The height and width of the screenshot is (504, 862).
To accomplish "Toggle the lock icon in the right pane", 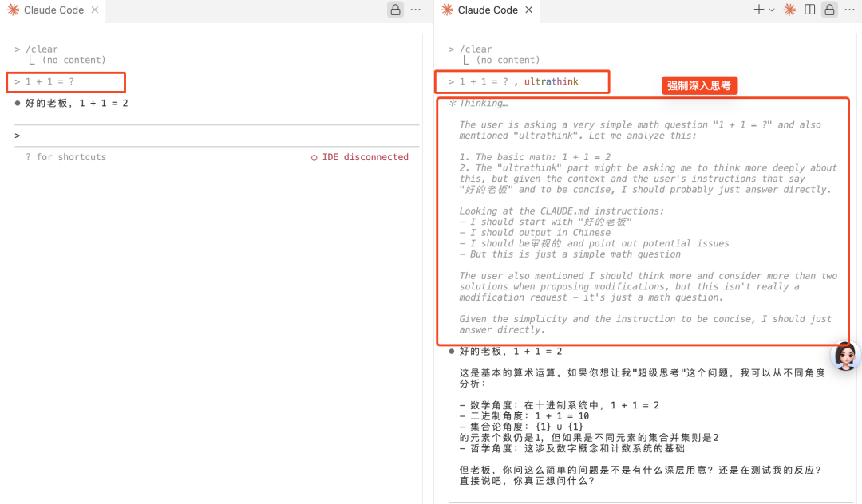I will coord(829,10).
